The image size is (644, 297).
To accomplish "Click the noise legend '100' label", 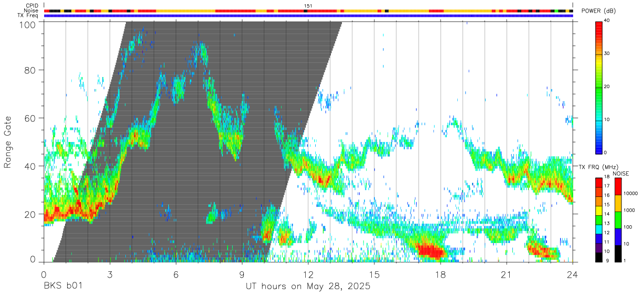I will point(627,227).
